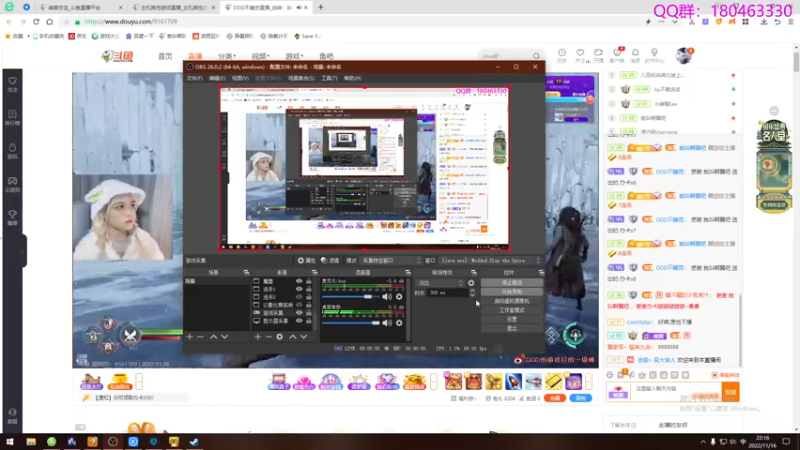Remove the selected OBS source with minus

point(268,337)
